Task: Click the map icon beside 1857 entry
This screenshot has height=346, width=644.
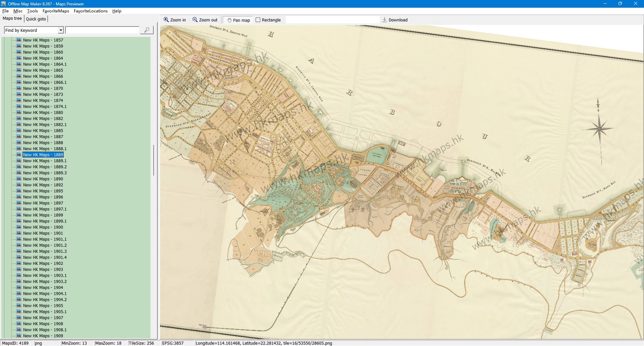Action: pyautogui.click(x=19, y=40)
